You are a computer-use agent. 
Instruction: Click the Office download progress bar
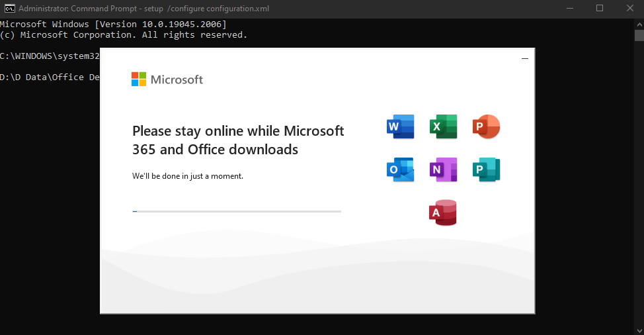tap(237, 211)
